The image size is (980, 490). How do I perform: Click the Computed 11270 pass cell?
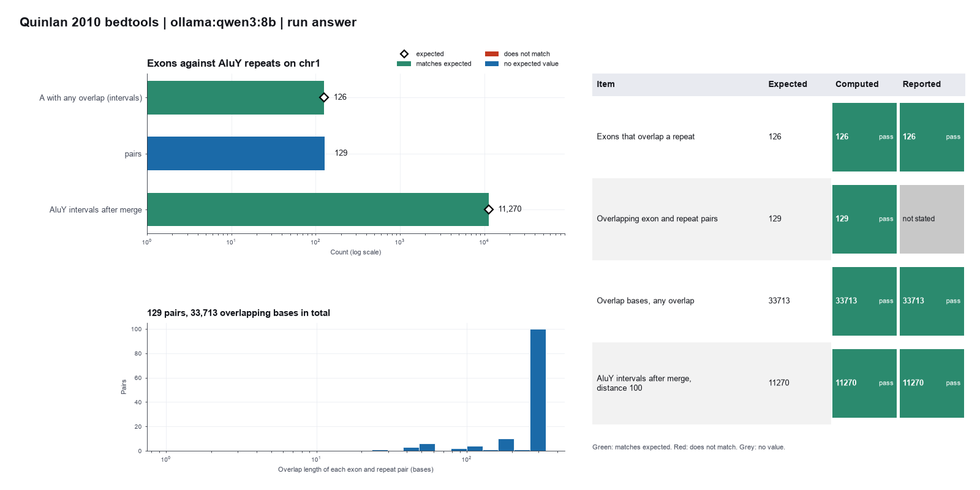coord(864,383)
